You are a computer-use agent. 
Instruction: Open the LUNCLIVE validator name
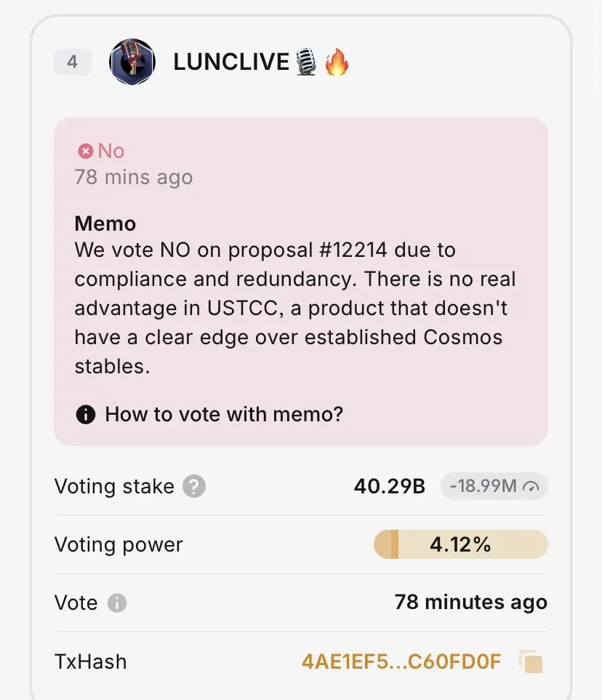[x=231, y=62]
